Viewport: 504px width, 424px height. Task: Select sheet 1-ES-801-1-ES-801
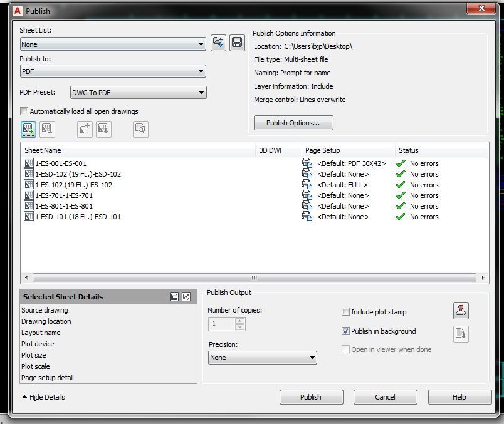pos(64,205)
